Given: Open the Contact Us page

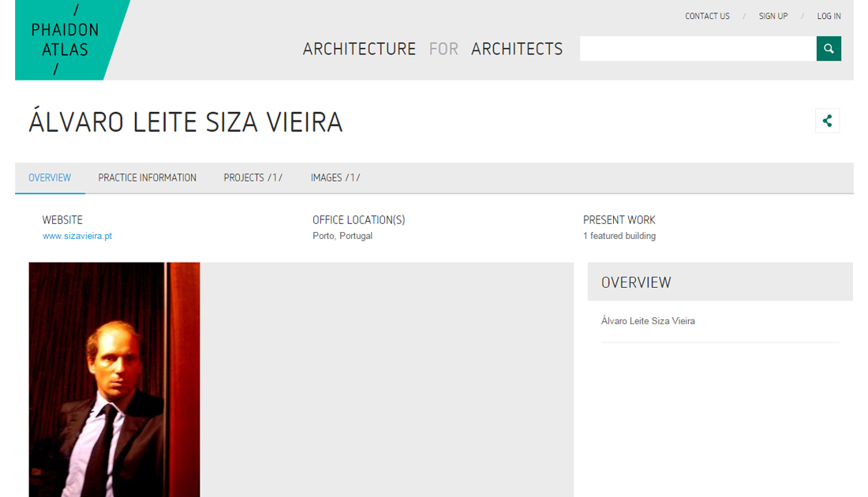Looking at the screenshot, I should (707, 16).
